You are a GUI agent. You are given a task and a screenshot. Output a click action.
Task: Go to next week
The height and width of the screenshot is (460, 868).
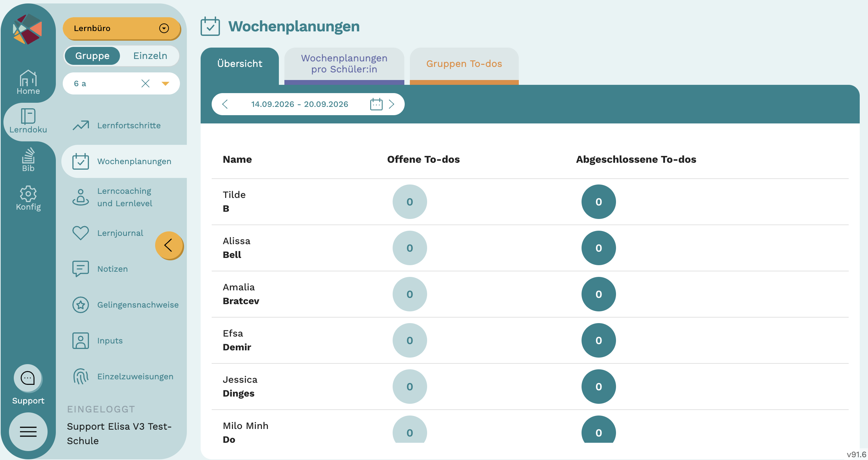point(391,104)
